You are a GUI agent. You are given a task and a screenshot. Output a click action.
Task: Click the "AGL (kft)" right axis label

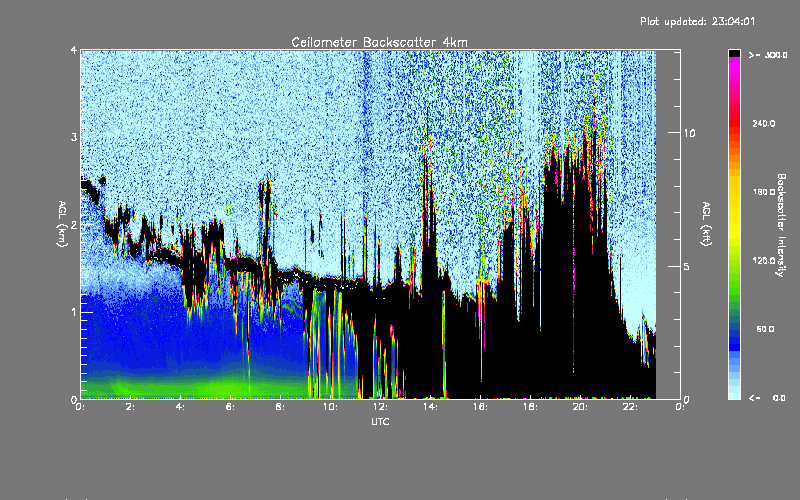[707, 224]
